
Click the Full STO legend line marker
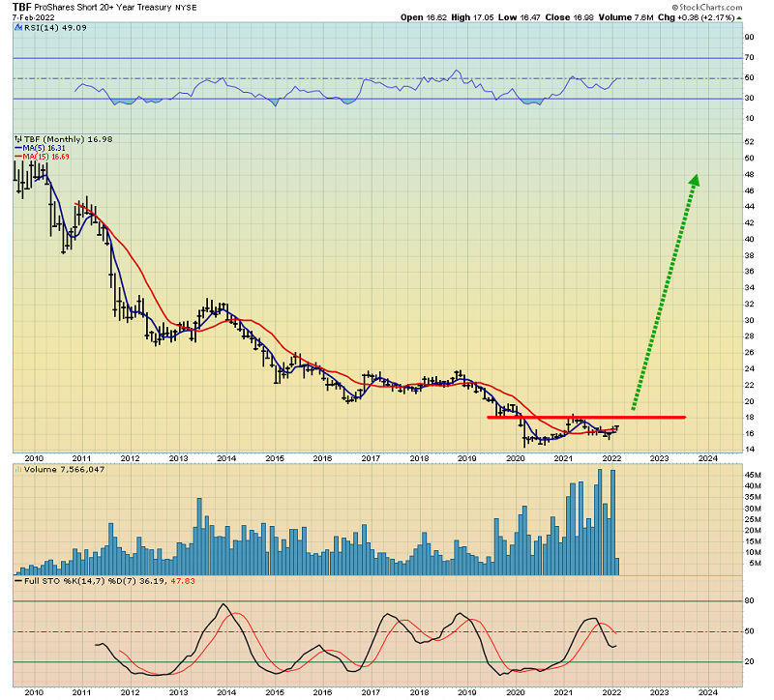coord(16,580)
